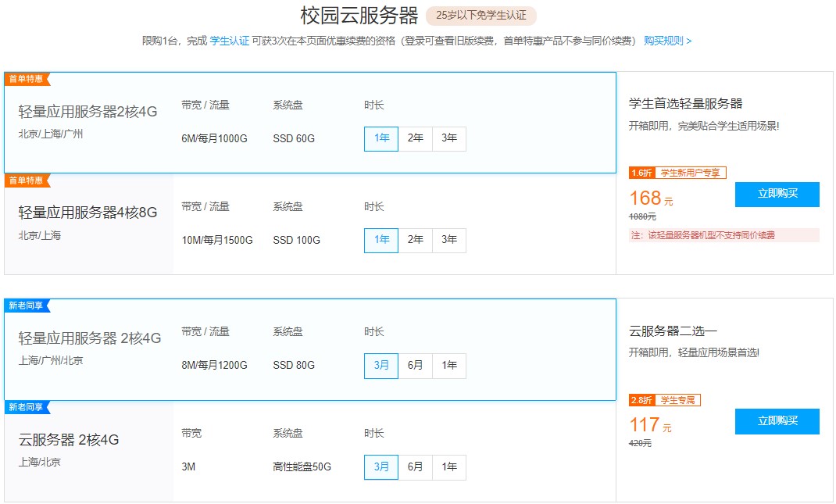Image resolution: width=836 pixels, height=504 pixels.
Task: Pick 3年 for 轻量应用服务器4核8G
Action: (449, 240)
